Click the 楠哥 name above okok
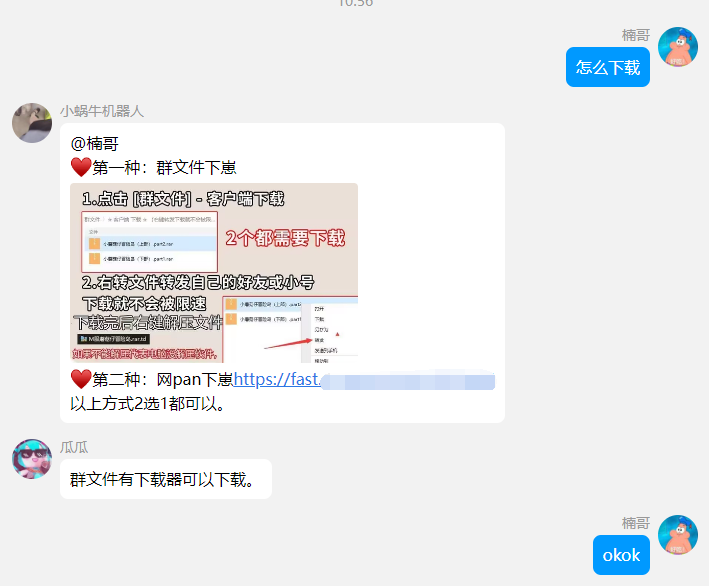The height and width of the screenshot is (586, 709). (x=635, y=523)
